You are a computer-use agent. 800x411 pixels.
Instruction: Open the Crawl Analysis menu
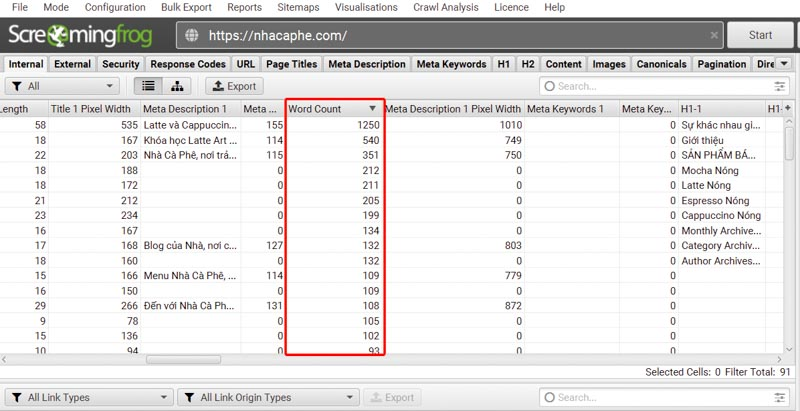click(x=446, y=7)
